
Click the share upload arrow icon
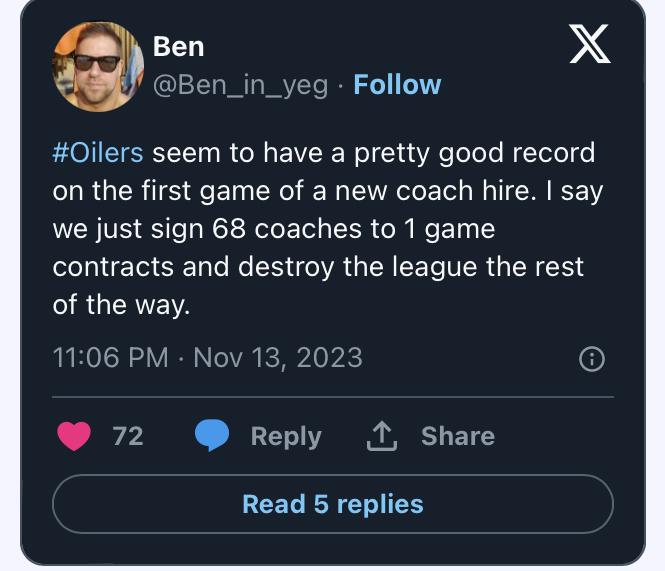(383, 436)
